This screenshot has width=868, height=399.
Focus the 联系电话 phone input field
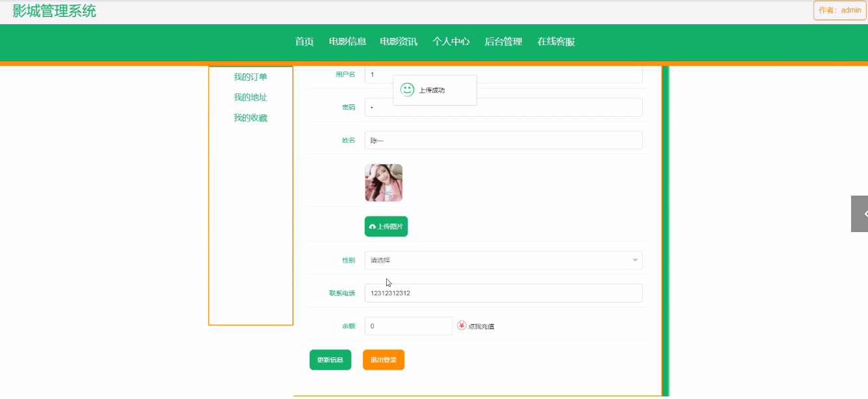(x=503, y=293)
